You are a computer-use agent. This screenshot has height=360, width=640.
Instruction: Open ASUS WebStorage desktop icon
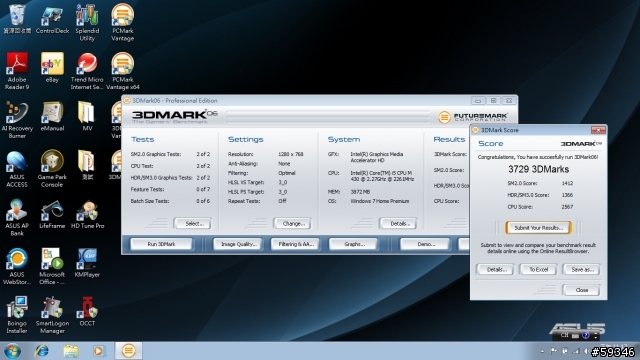(x=17, y=266)
